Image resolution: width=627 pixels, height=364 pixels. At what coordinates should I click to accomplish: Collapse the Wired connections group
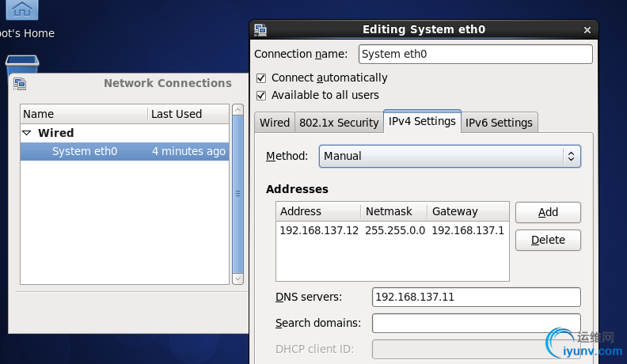point(27,133)
